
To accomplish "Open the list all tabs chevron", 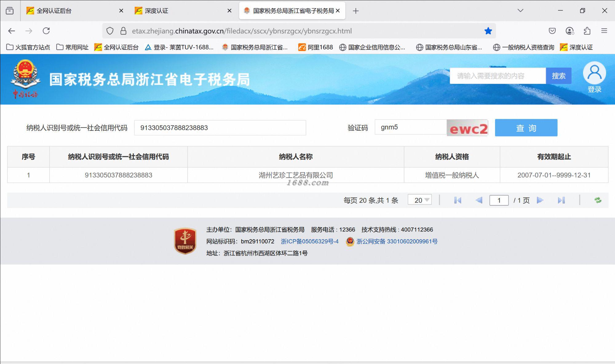I will [520, 10].
